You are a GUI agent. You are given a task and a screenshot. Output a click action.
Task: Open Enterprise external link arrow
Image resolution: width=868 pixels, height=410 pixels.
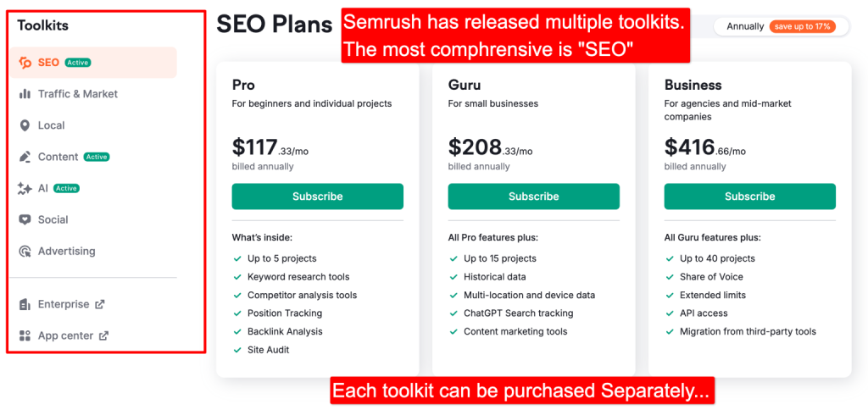tap(99, 304)
